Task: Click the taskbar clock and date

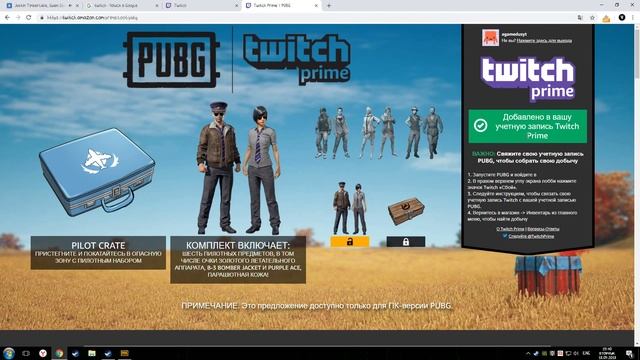Action: [607, 353]
